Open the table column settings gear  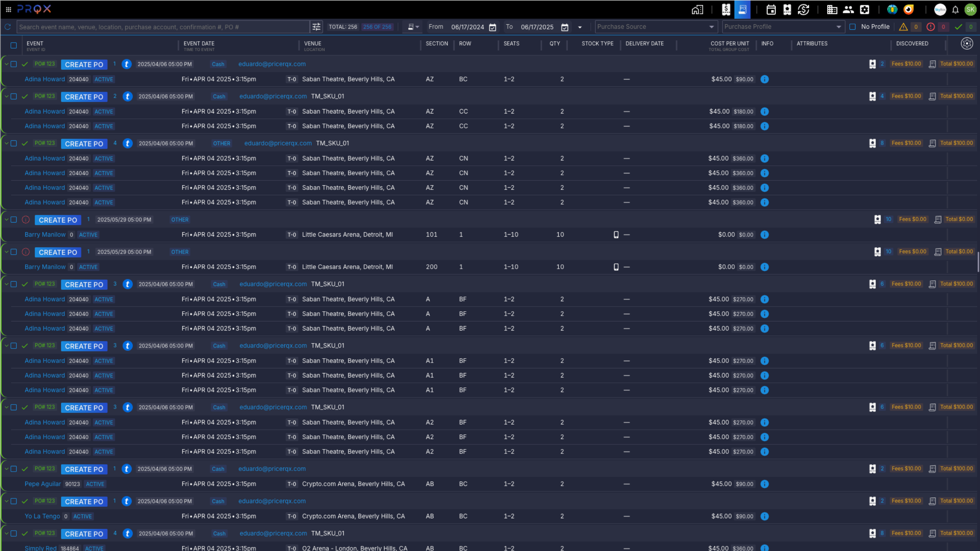(966, 43)
